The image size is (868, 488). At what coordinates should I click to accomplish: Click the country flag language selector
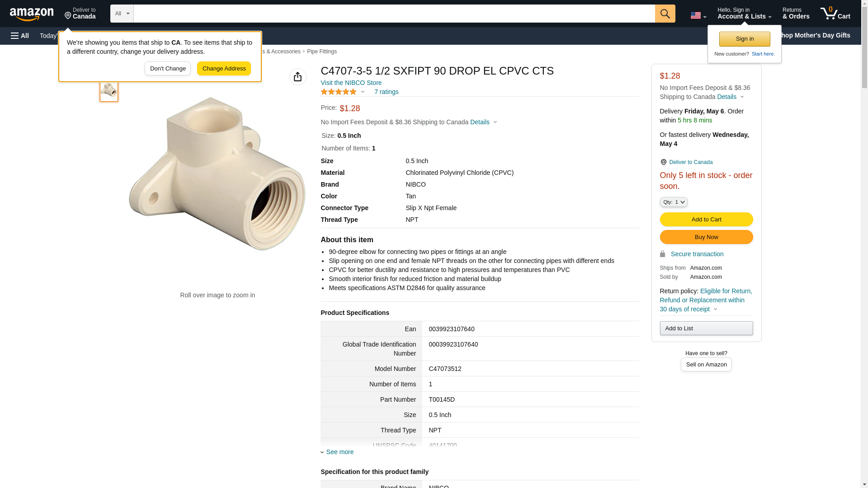[x=698, y=15]
